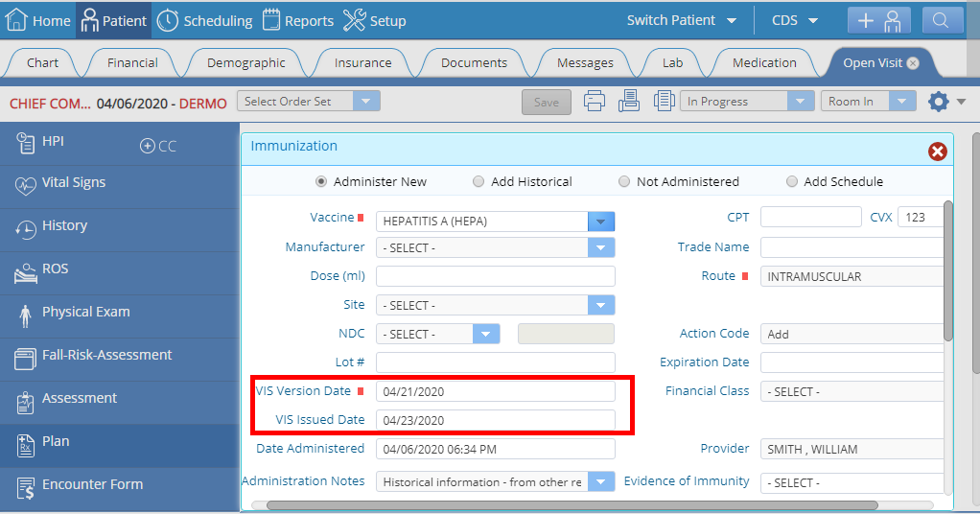Image resolution: width=980 pixels, height=514 pixels.
Task: Click Trade Name input field
Action: point(852,247)
